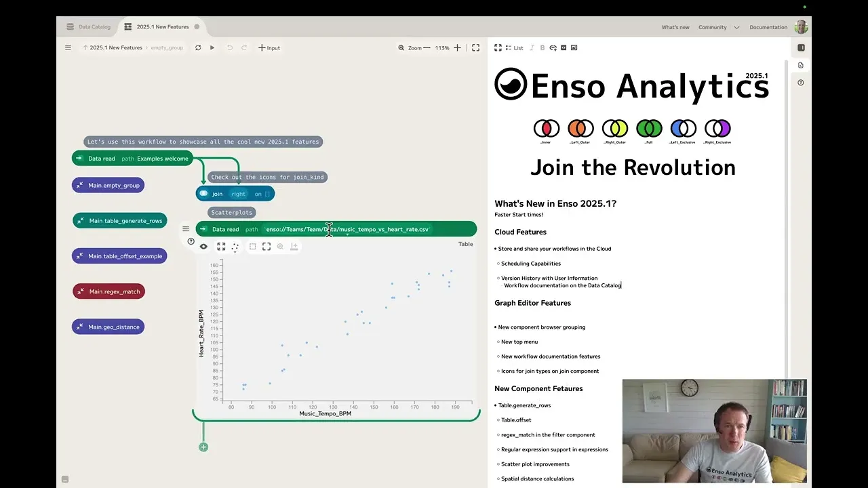
Task: Toggle bold formatting in documentation editor
Action: pos(542,47)
